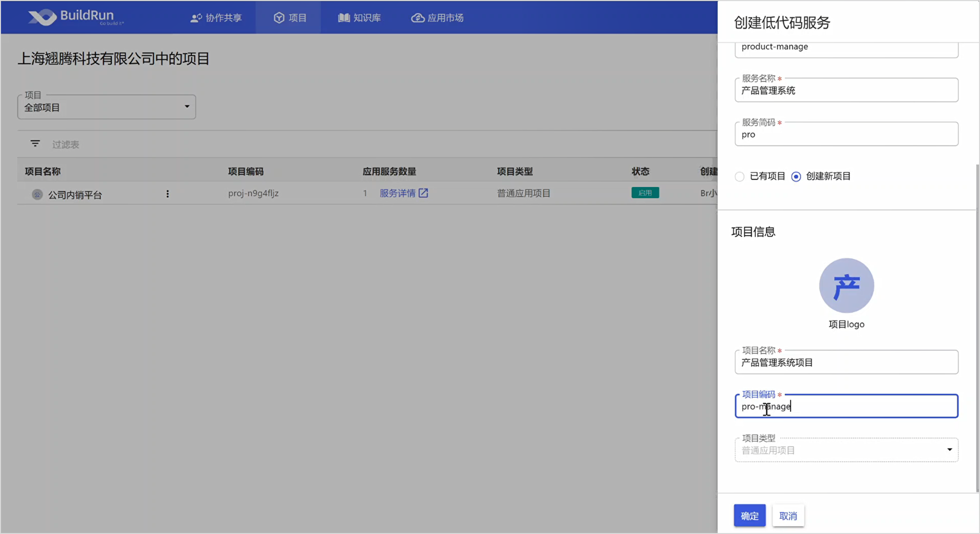Image resolution: width=980 pixels, height=534 pixels.
Task: Click the BuildRun logo icon
Action: click(x=43, y=17)
